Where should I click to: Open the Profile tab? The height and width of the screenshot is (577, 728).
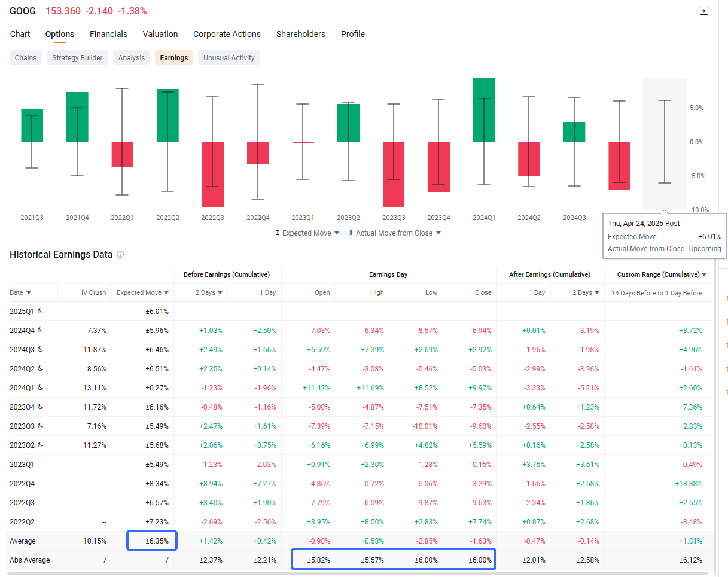click(353, 34)
